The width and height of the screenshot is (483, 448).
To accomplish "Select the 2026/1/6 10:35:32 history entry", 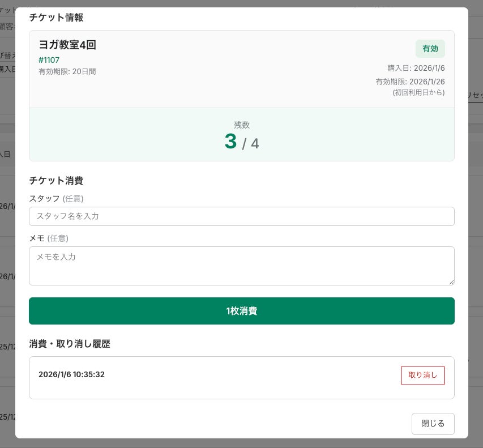I will [x=72, y=374].
